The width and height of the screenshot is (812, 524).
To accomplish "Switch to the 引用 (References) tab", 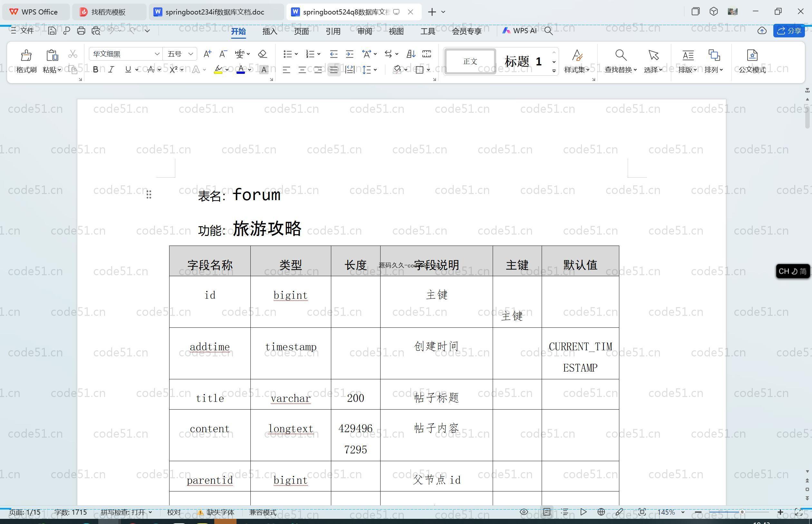I will tap(333, 31).
